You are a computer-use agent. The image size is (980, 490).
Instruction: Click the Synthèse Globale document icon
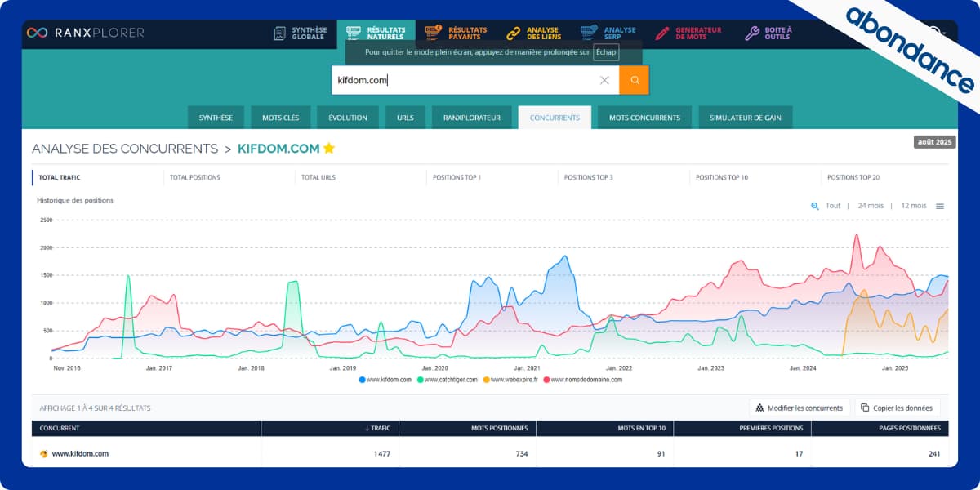(x=278, y=33)
